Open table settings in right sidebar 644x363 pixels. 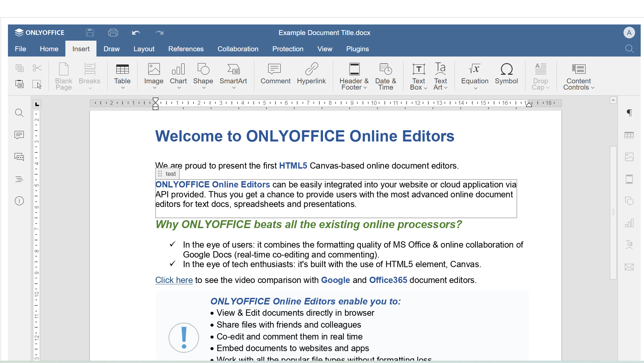629,135
